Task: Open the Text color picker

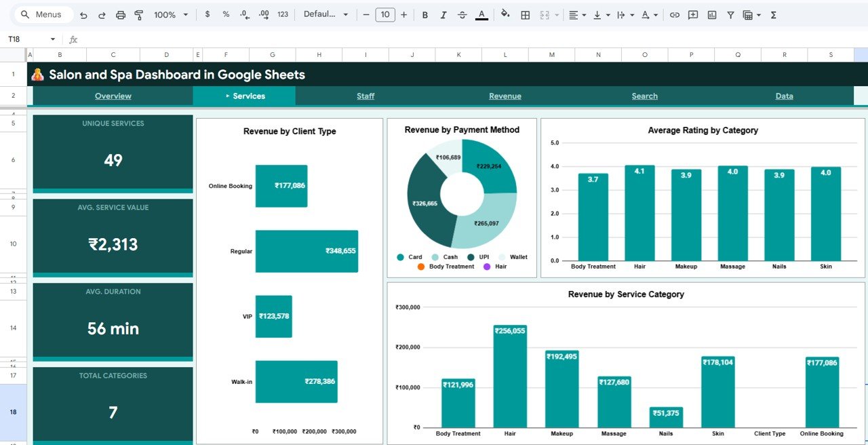Action: 481,14
